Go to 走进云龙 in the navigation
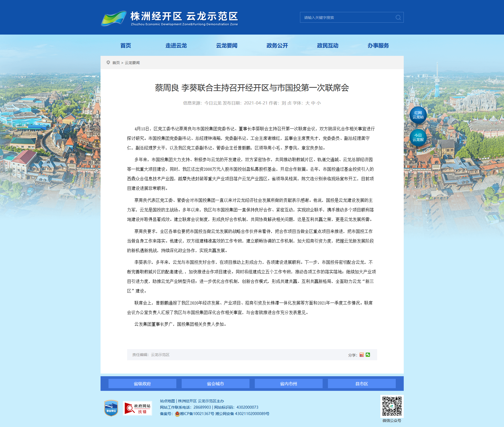 [176, 45]
